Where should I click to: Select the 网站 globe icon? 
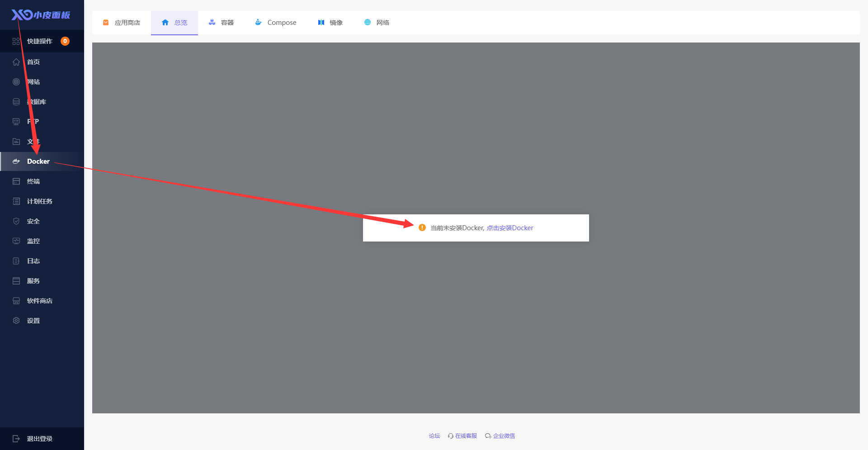pyautogui.click(x=16, y=82)
